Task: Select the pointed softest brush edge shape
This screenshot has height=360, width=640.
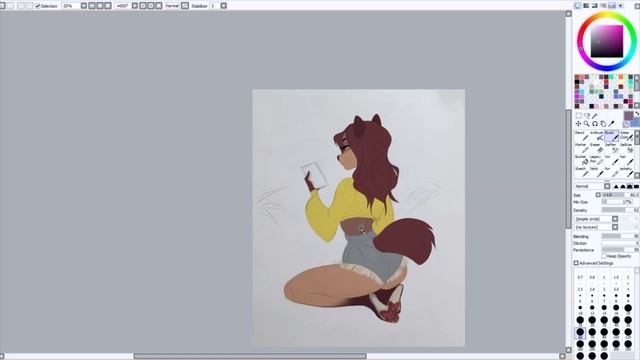Action: point(616,187)
